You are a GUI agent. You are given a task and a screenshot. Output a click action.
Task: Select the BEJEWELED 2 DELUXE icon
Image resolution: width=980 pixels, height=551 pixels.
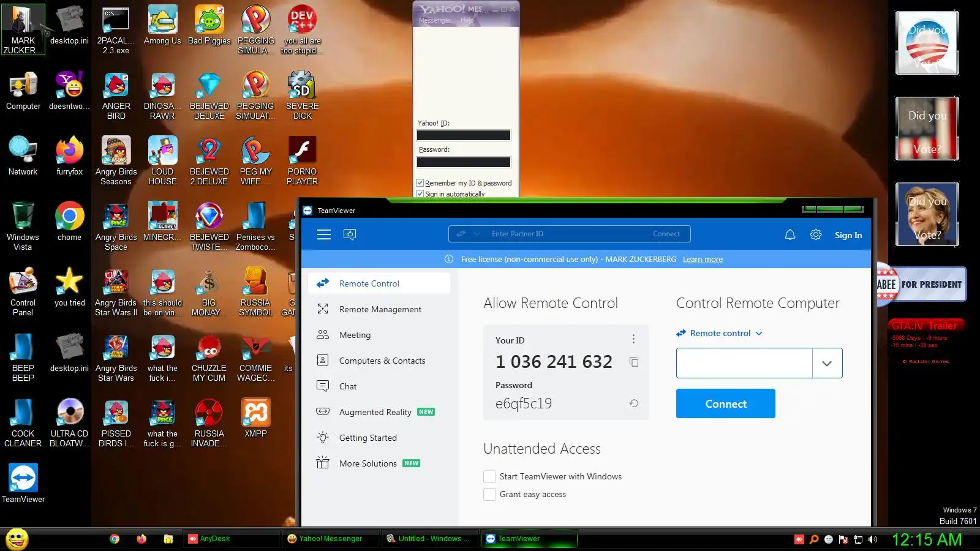[x=209, y=161]
